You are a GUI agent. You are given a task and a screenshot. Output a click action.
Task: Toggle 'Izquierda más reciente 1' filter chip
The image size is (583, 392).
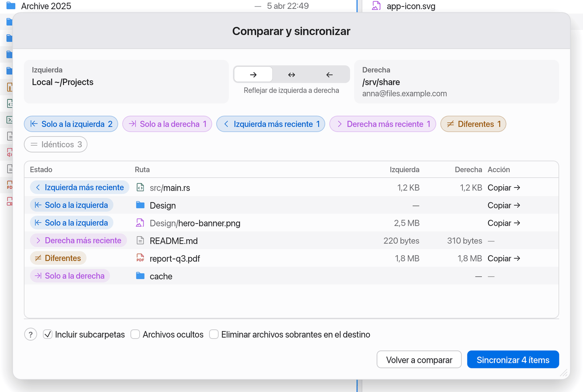[271, 124]
